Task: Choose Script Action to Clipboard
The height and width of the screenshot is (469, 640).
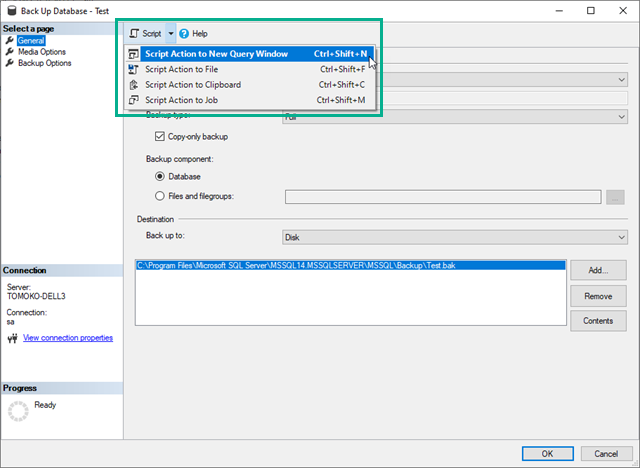Action: pyautogui.click(x=249, y=84)
